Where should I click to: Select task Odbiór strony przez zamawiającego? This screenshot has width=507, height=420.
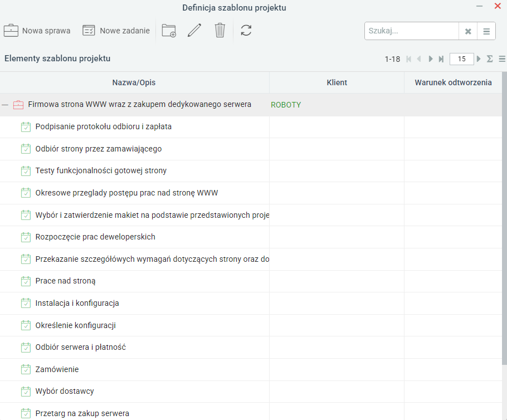251,149
